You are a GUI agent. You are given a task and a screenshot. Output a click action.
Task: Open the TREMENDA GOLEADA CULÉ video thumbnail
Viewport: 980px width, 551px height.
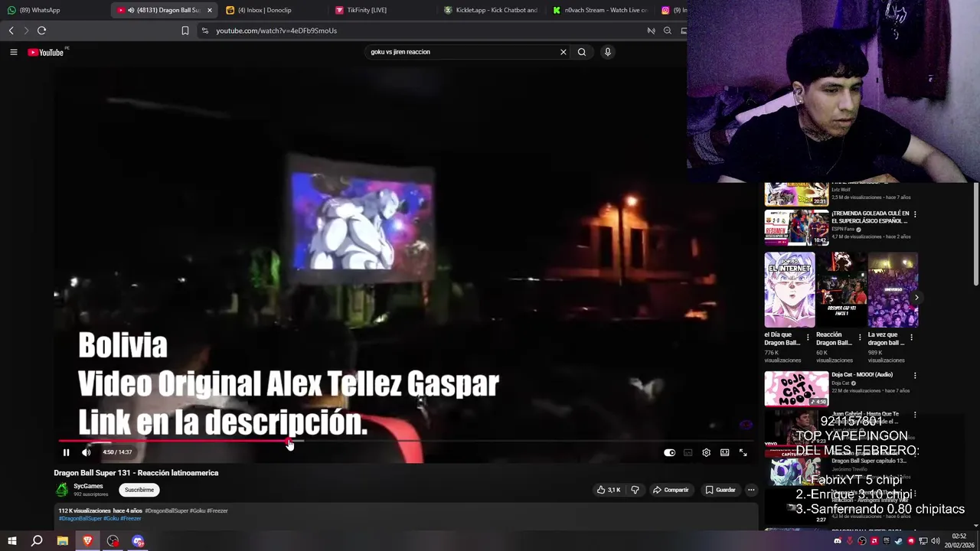click(x=796, y=227)
